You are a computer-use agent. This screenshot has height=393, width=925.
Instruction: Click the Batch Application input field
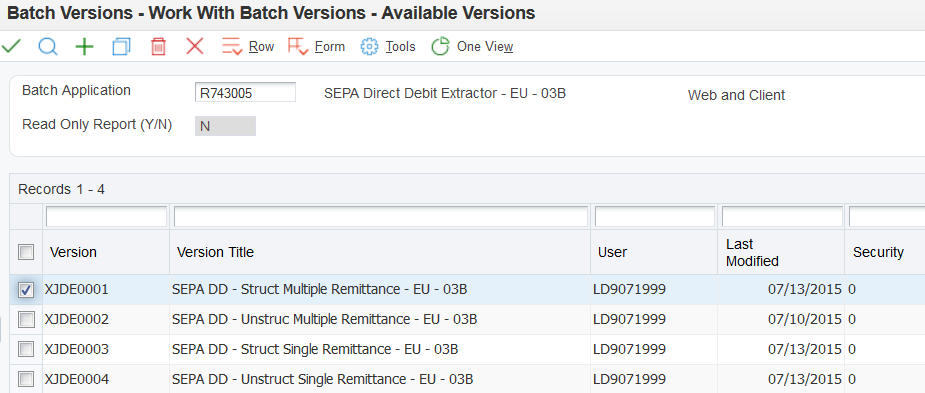245,92
